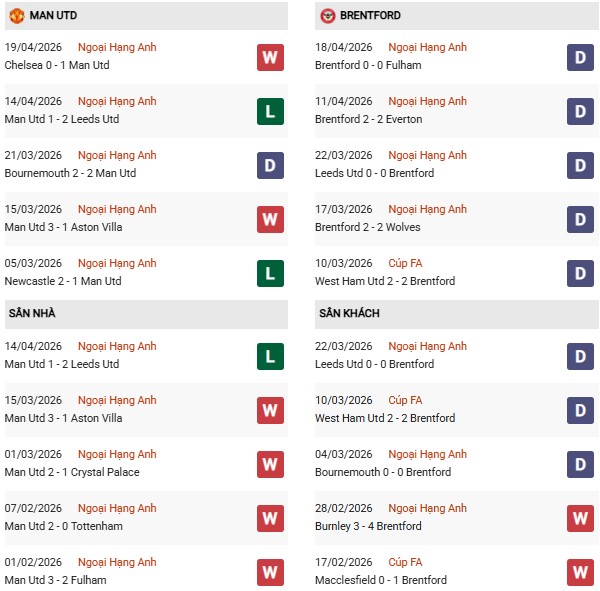Viewport: 600px width, 591px height.
Task: Click L badge for Newcastle 2-1 Man Utd
Action: 270,273
